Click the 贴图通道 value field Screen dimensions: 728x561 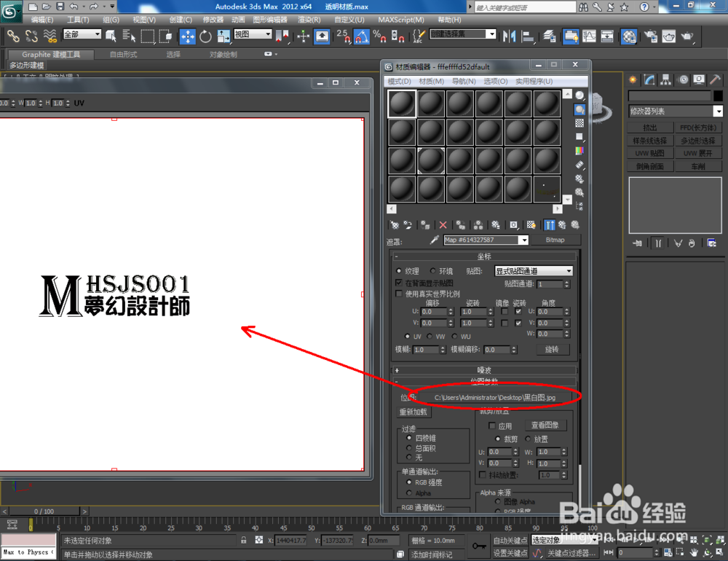[x=550, y=284]
